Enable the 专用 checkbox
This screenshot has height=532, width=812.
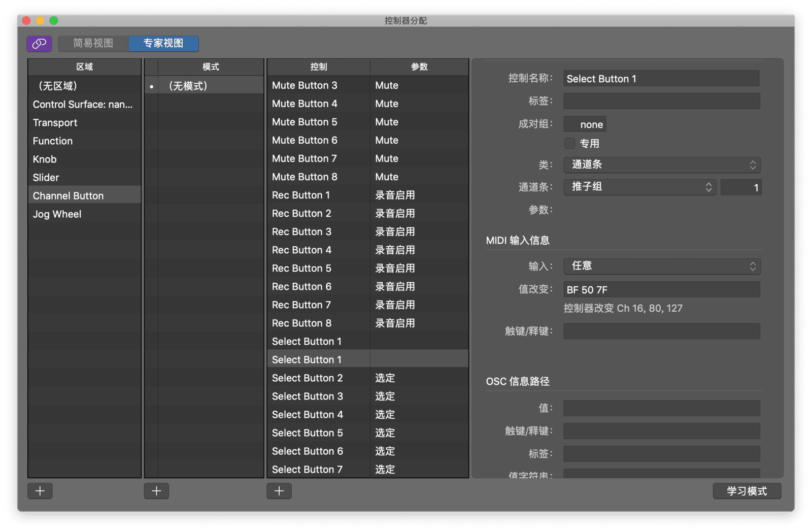tap(570, 144)
